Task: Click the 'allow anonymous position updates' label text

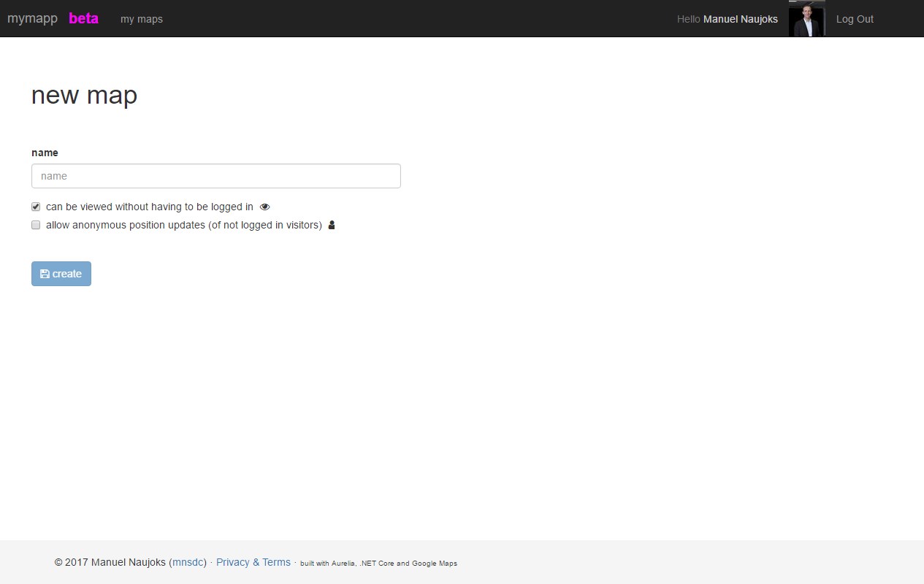Action: pyautogui.click(x=183, y=226)
